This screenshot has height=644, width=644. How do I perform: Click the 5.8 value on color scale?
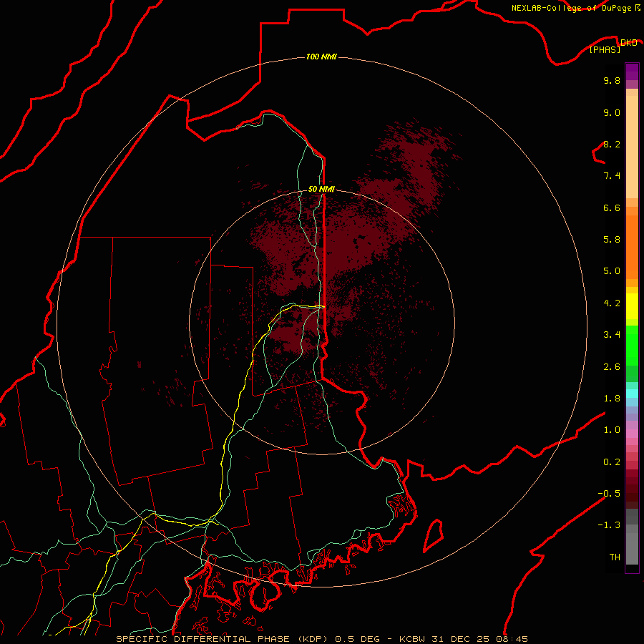(612, 240)
